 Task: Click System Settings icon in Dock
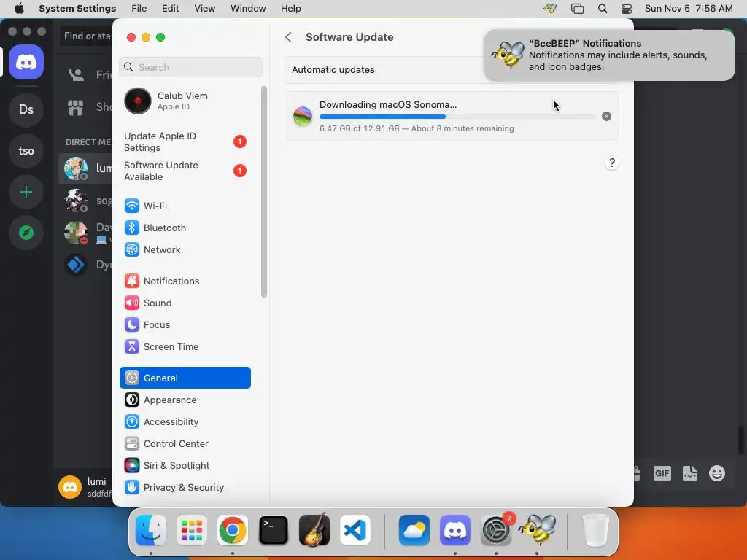pos(496,530)
